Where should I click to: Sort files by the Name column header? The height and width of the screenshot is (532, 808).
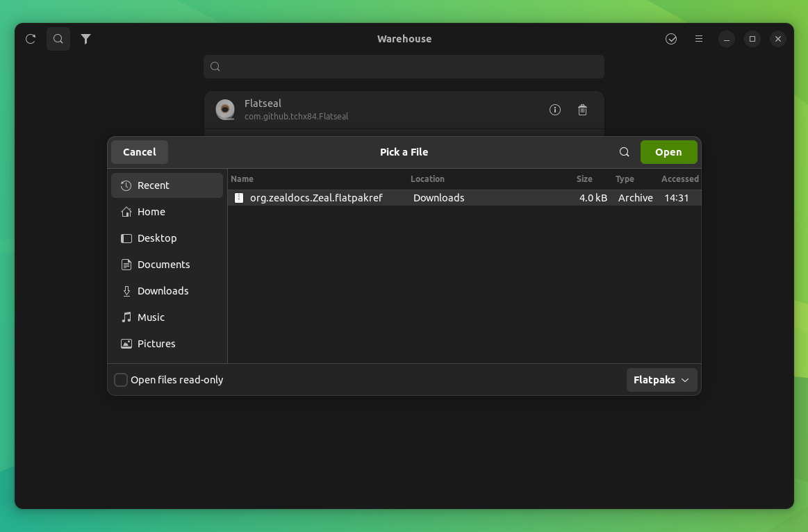click(242, 178)
